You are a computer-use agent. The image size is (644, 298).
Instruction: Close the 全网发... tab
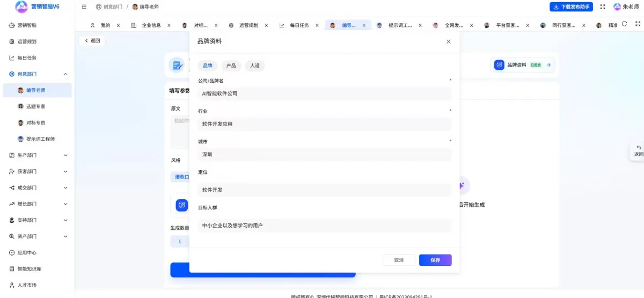(x=472, y=25)
